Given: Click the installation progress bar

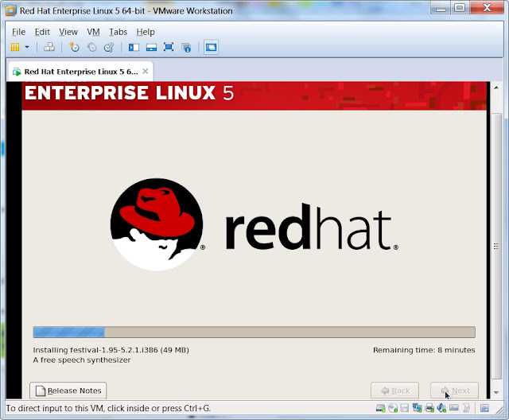Looking at the screenshot, I should point(254,332).
